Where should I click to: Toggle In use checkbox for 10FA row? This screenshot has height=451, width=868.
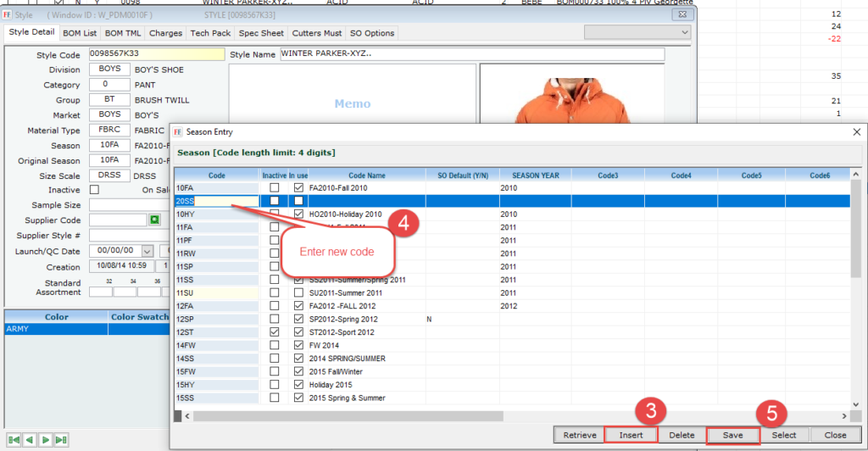pos(298,187)
